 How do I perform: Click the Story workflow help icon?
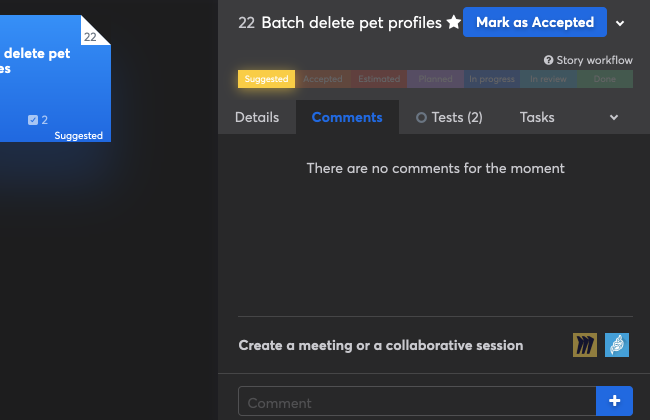click(548, 60)
